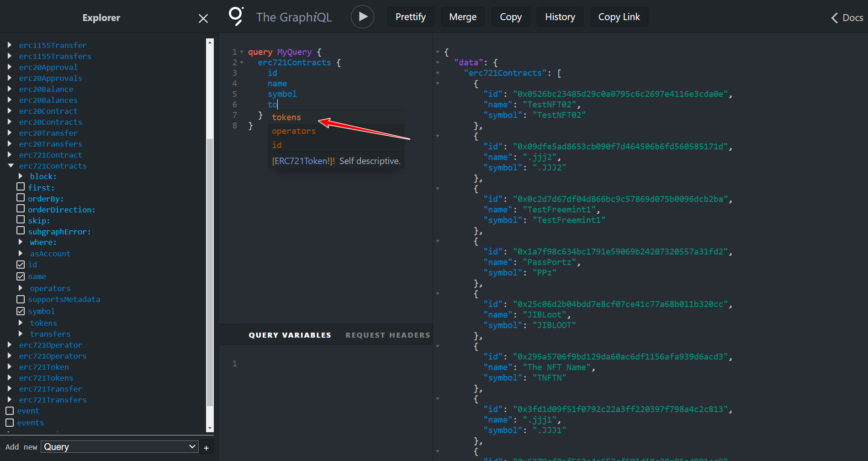Close the Explorer panel with the X icon

pos(203,18)
